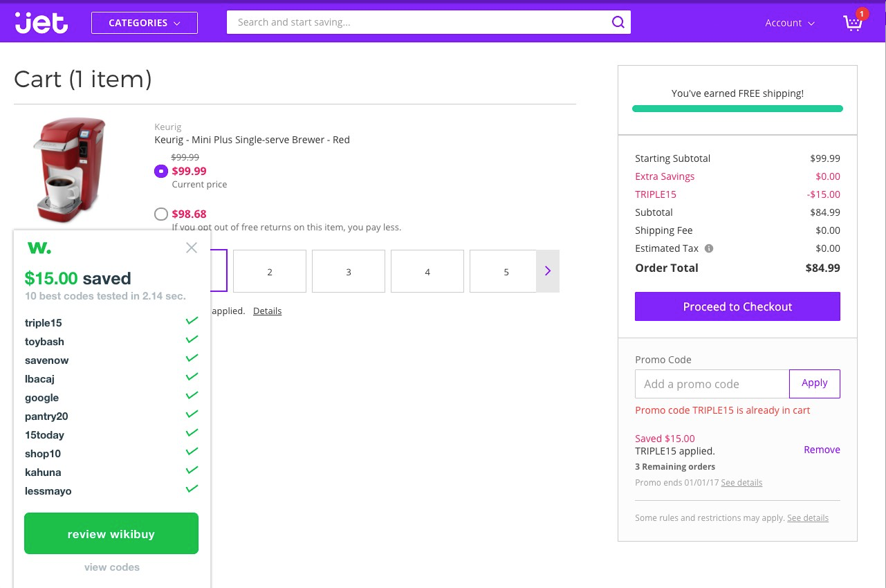Screen dimensions: 886x588
Task: Click the review wikibuy button
Action: point(111,533)
